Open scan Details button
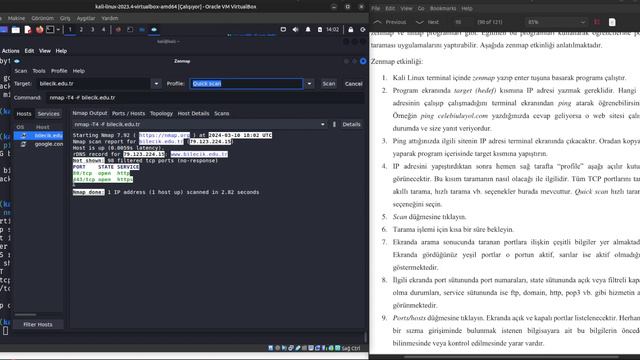Screen dimensions: 640x360 click(351, 124)
